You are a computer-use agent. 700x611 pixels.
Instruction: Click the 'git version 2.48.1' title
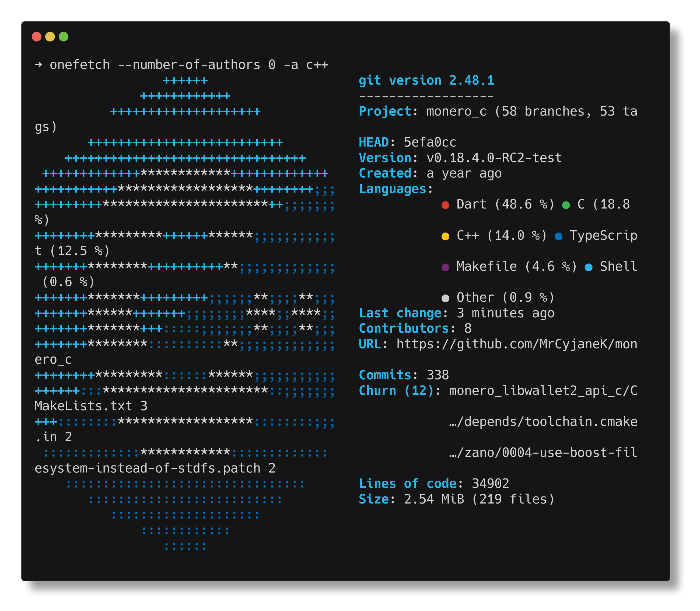pos(426,81)
